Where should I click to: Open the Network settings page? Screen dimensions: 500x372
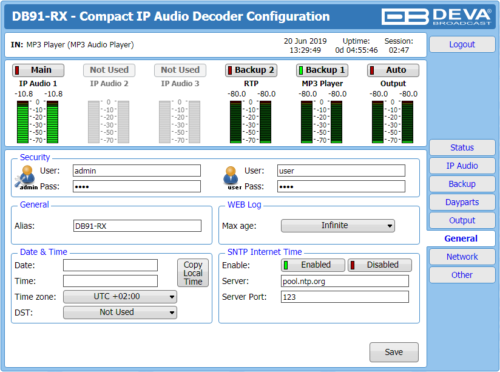pyautogui.click(x=462, y=257)
